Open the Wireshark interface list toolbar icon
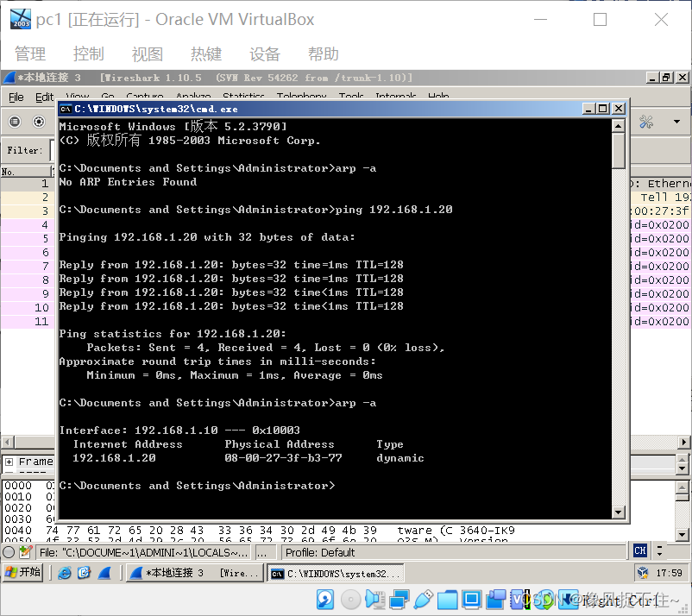Image resolution: width=692 pixels, height=616 pixels. tap(15, 122)
